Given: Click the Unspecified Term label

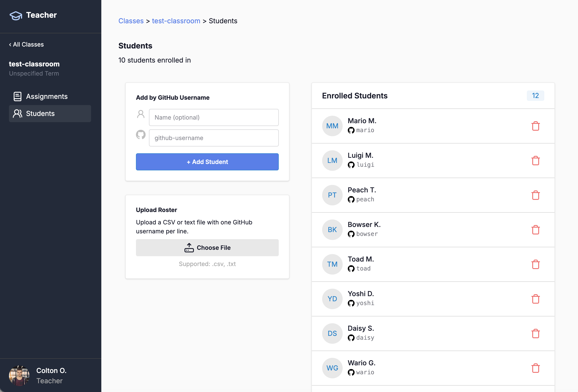Looking at the screenshot, I should (x=34, y=73).
